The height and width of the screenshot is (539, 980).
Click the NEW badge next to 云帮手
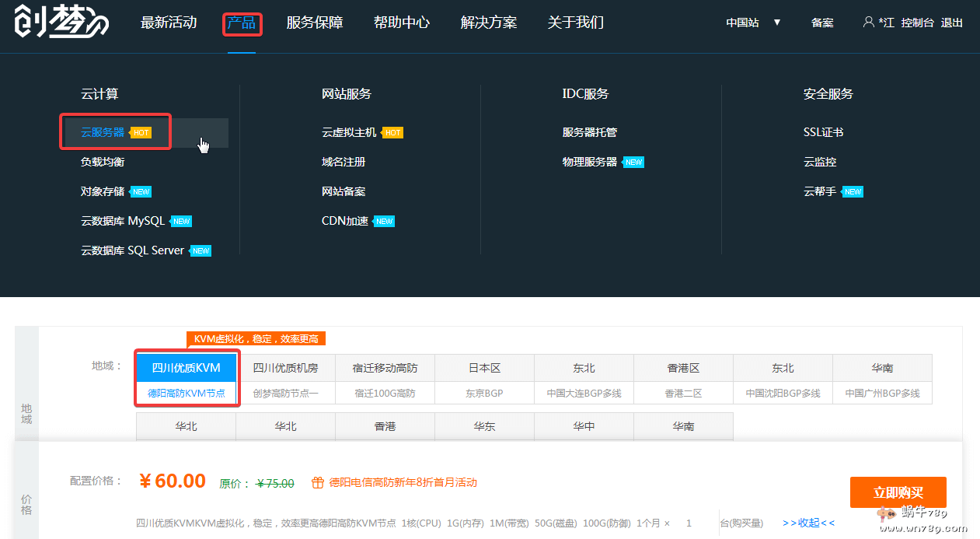pos(853,192)
